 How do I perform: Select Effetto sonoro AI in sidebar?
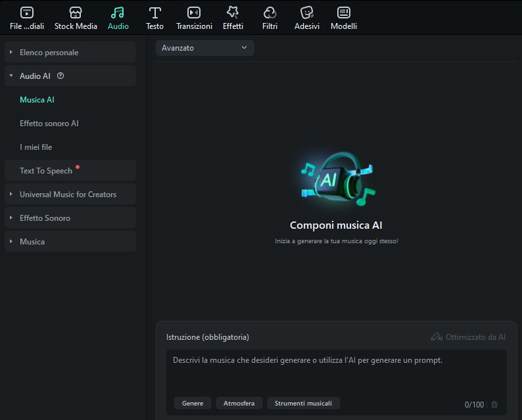[49, 124]
